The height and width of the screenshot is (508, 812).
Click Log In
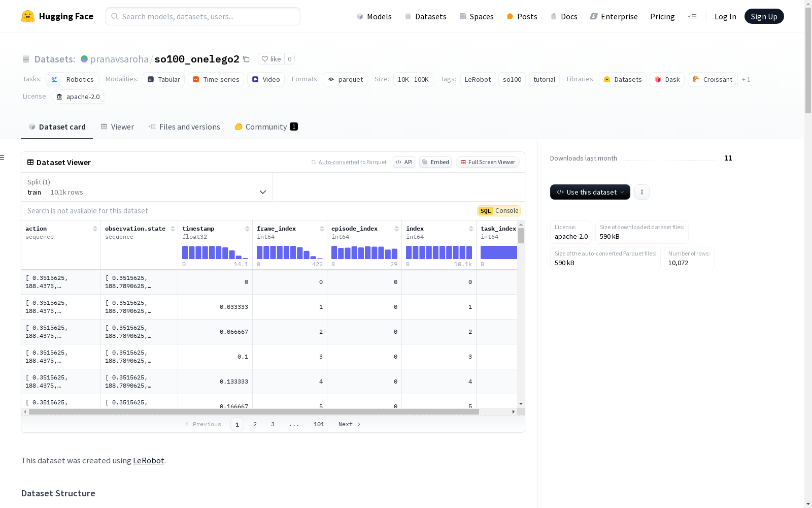[x=725, y=16]
